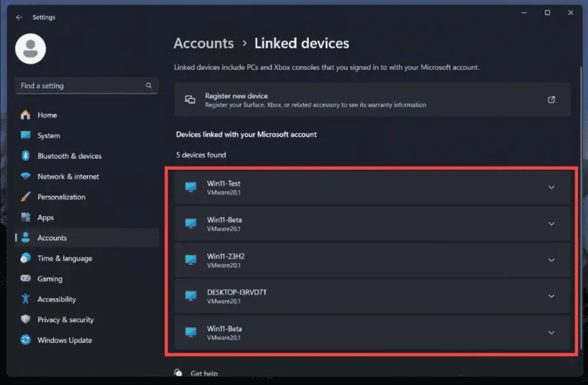This screenshot has height=385, width=588.
Task: Expand the DESKTOP-I3RVD7T device entry
Action: [x=551, y=296]
